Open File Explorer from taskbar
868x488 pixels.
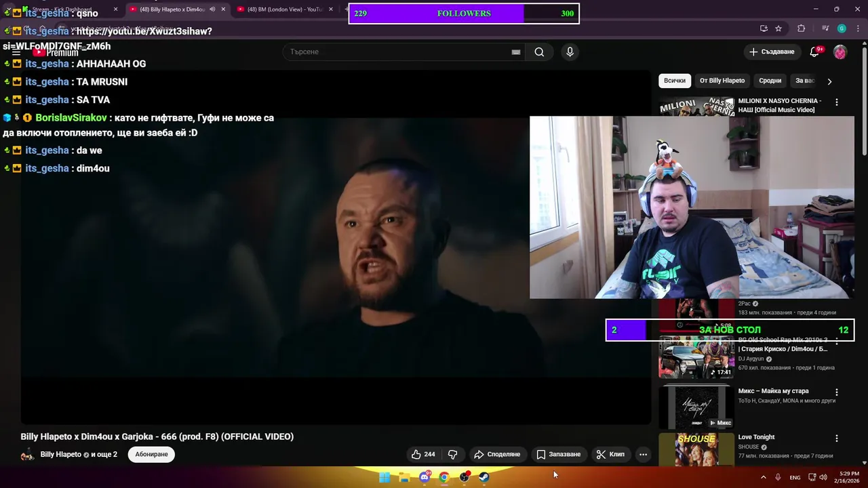404,477
